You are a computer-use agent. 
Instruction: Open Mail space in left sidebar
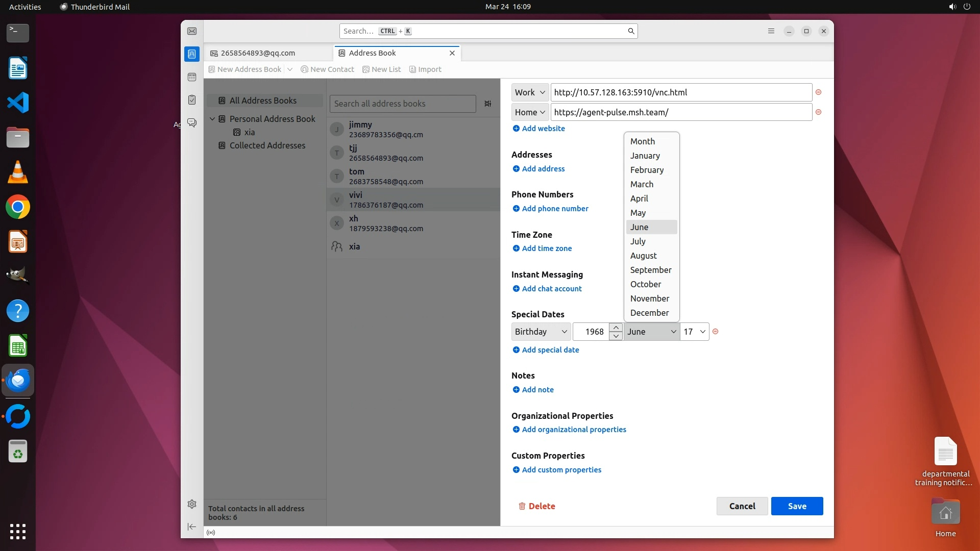point(192,31)
